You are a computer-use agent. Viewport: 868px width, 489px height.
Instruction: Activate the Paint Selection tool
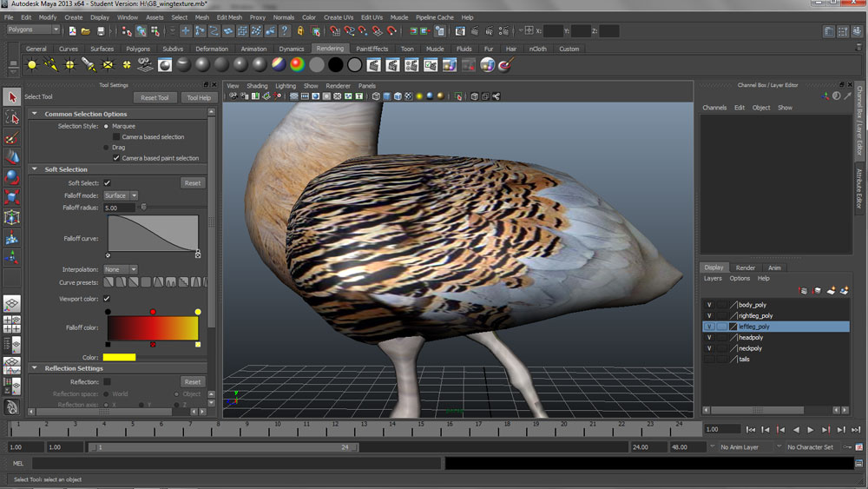click(12, 137)
